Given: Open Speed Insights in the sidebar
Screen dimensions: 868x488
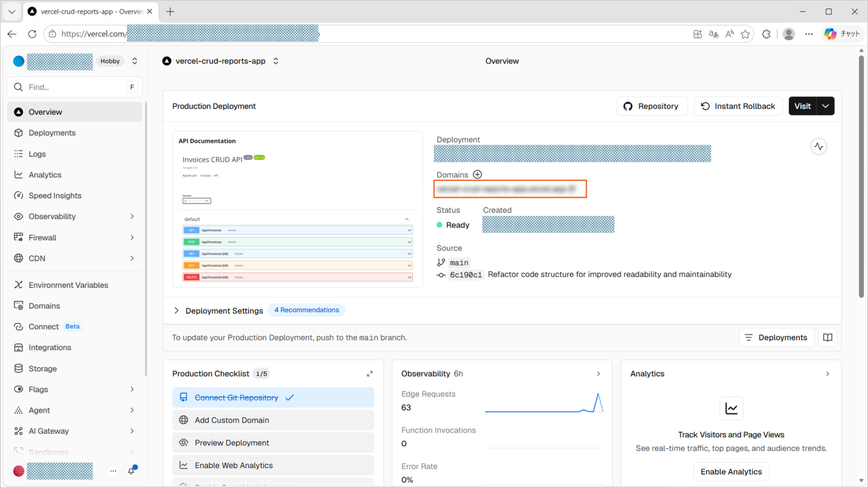Looking at the screenshot, I should click(75, 195).
